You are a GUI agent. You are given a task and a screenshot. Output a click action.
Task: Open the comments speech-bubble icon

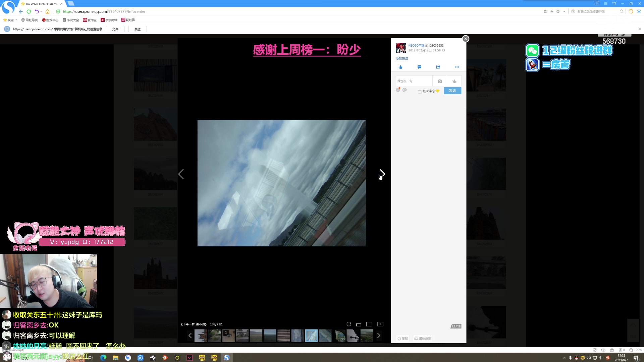click(x=419, y=67)
